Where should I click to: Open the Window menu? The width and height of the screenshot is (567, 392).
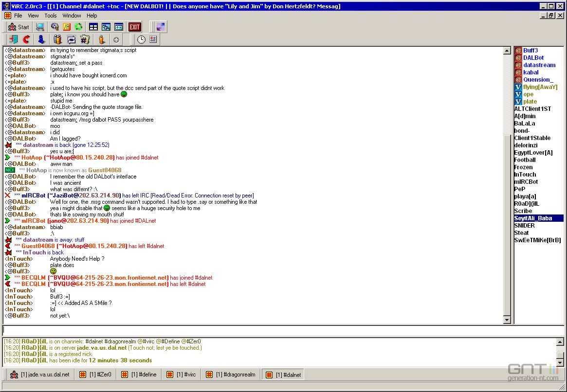tap(72, 16)
